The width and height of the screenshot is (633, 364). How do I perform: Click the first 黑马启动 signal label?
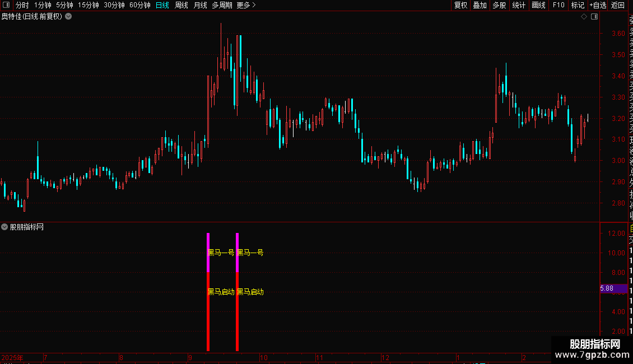tap(221, 292)
